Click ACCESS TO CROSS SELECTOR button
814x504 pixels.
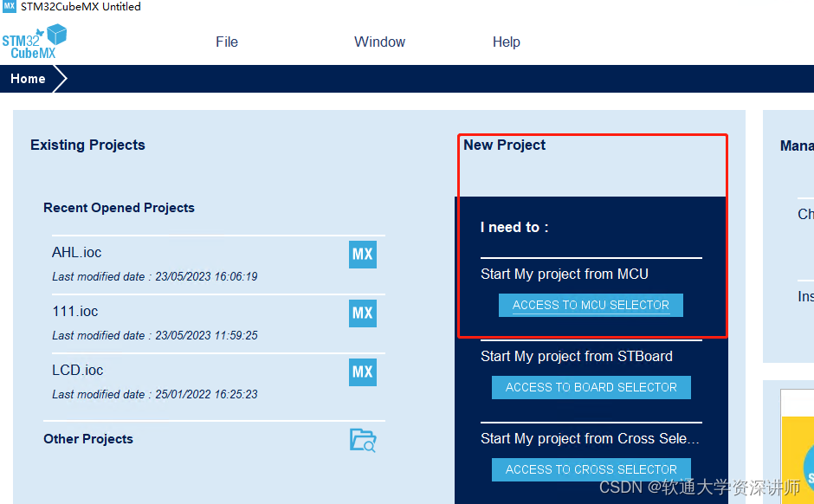[x=591, y=469]
